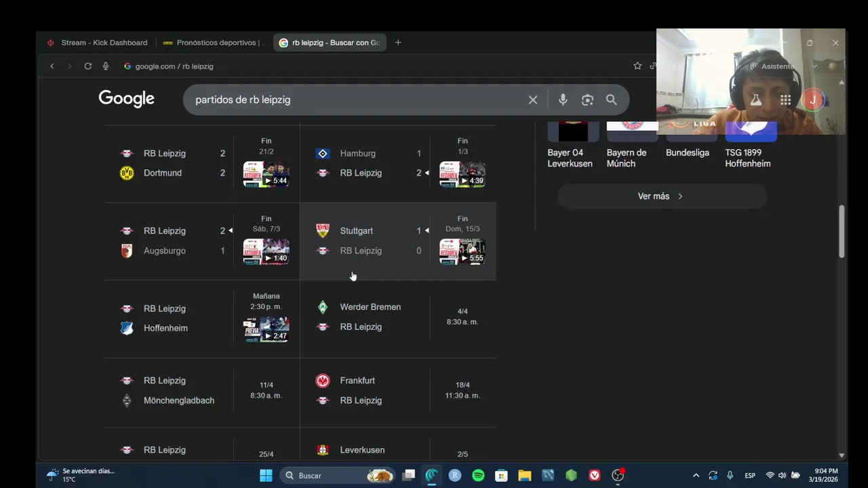The width and height of the screenshot is (868, 488).
Task: Reload the Google results page
Action: (x=87, y=66)
